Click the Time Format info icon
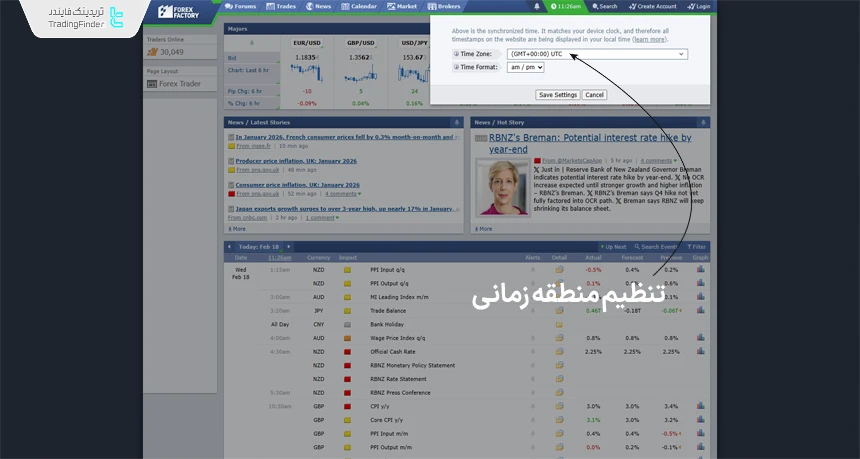The width and height of the screenshot is (860, 459). pos(456,67)
